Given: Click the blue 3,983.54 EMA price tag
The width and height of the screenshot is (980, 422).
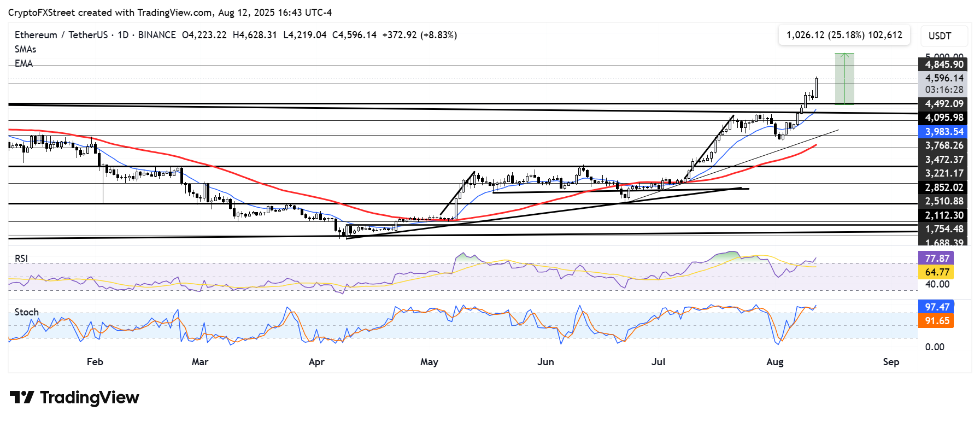Looking at the screenshot, I should [944, 132].
